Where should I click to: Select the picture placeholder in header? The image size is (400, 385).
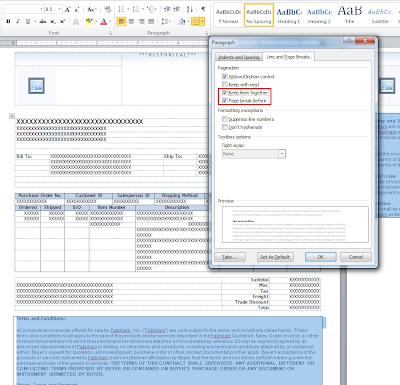[x=36, y=86]
